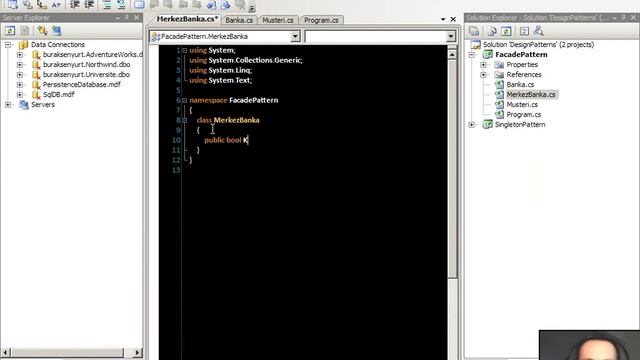The width and height of the screenshot is (640, 360).
Task: Click "using System.Linq;" on code line 3
Action: pyautogui.click(x=220, y=70)
